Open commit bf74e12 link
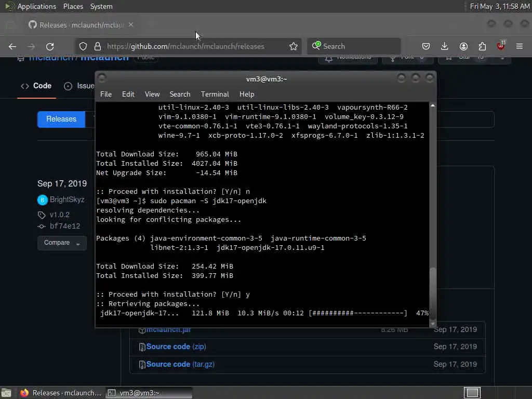Screen dimensions: 532x399 (65, 226)
